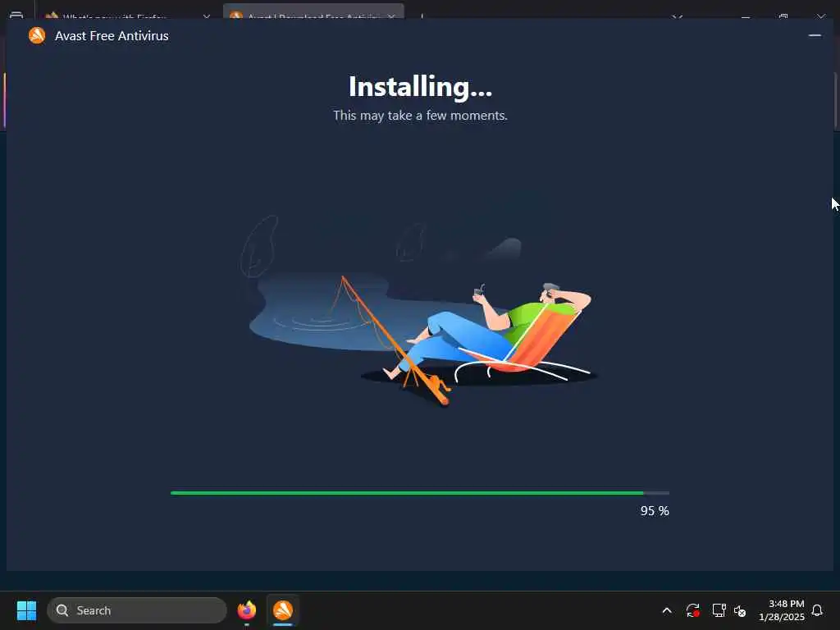Click 'This may take a few moments.' text

[x=420, y=116]
